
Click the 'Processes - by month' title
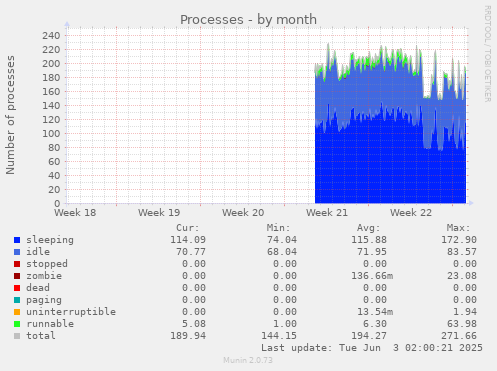point(248,20)
